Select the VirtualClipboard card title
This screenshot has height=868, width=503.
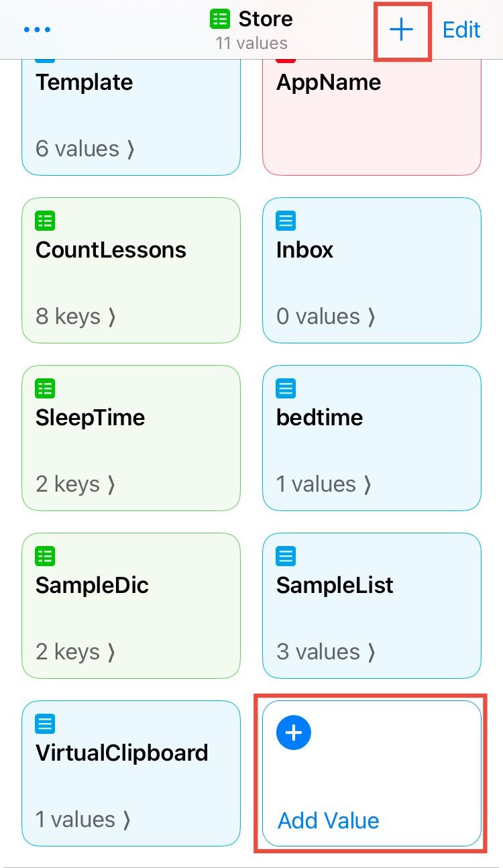[121, 753]
